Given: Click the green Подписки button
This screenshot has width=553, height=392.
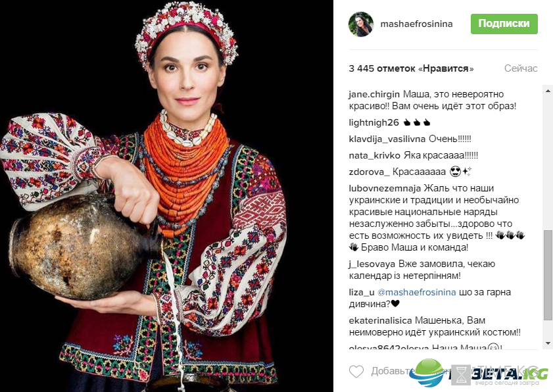Looking at the screenshot, I should [504, 24].
